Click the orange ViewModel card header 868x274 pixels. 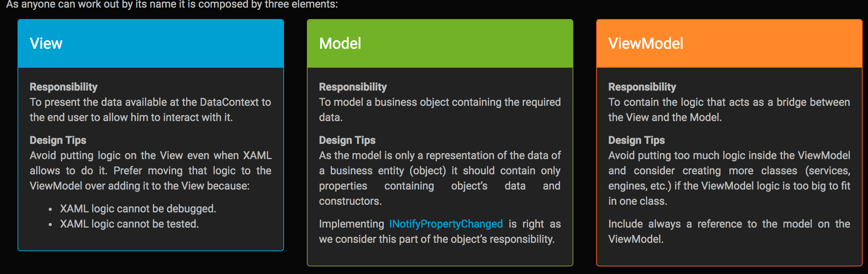pos(729,43)
